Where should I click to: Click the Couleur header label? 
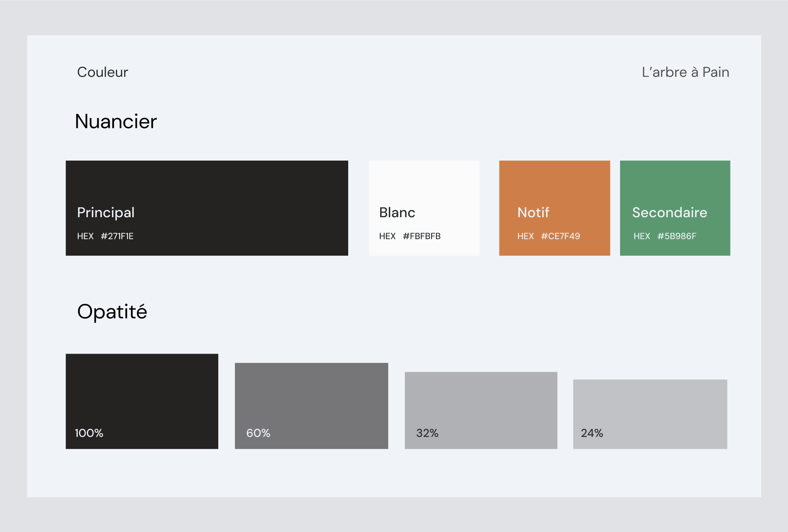(x=102, y=72)
